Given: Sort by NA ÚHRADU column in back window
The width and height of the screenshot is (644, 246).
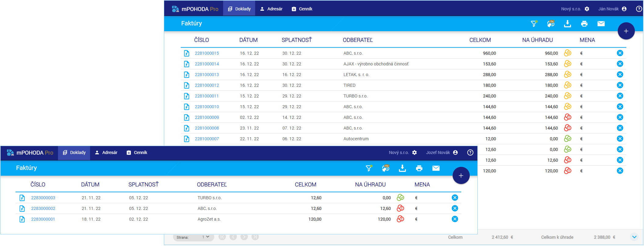Looking at the screenshot, I should click(x=537, y=40).
